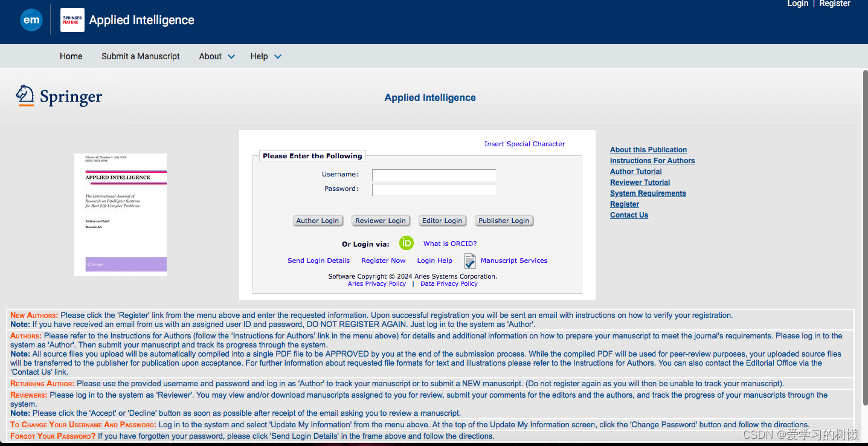Image resolution: width=868 pixels, height=446 pixels.
Task: Open the Contact Us link
Action: 629,215
